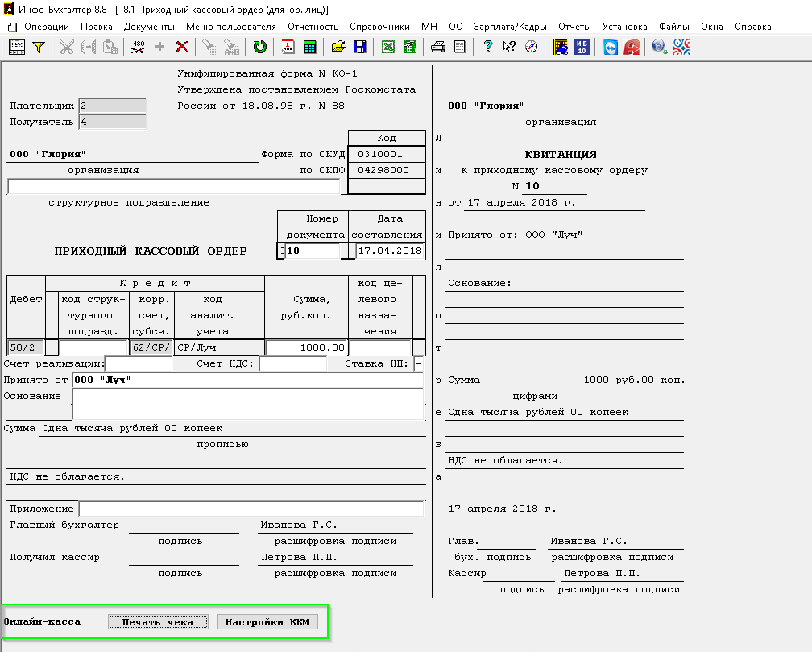The height and width of the screenshot is (652, 812).
Task: Click the yellow open folder icon
Action: coord(338,48)
